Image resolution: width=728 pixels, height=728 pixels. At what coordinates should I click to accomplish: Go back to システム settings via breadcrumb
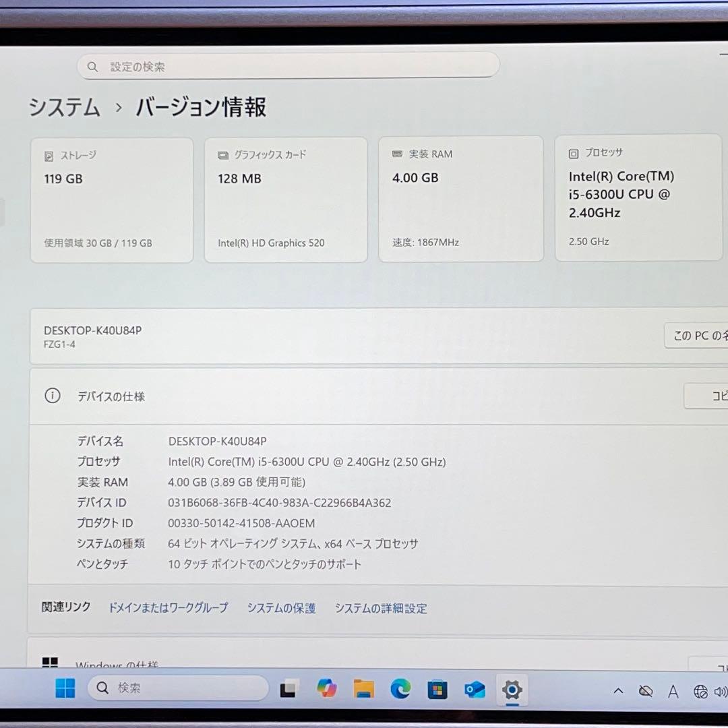(63, 108)
